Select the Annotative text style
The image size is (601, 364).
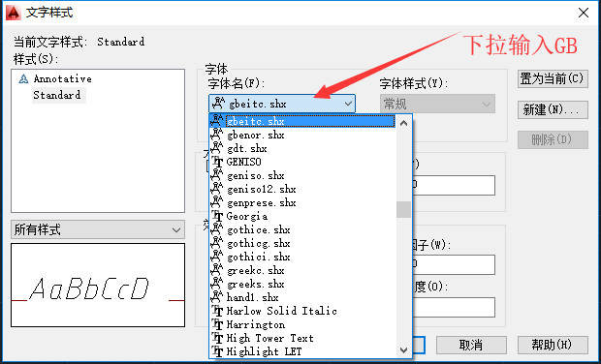62,78
